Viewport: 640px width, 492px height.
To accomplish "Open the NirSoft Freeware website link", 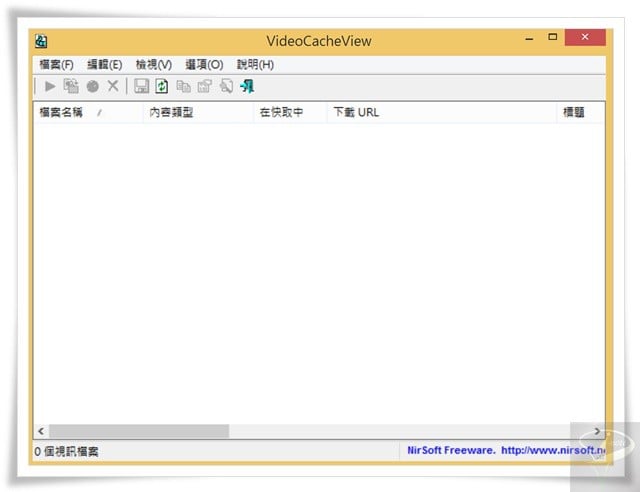I will [x=505, y=451].
